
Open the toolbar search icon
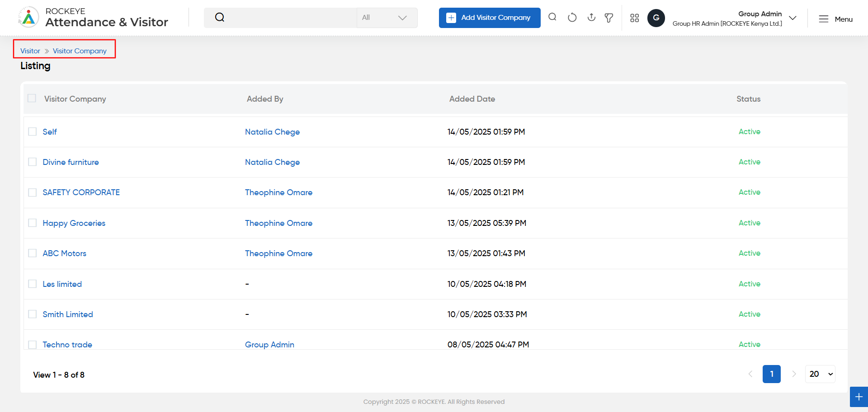(x=552, y=17)
